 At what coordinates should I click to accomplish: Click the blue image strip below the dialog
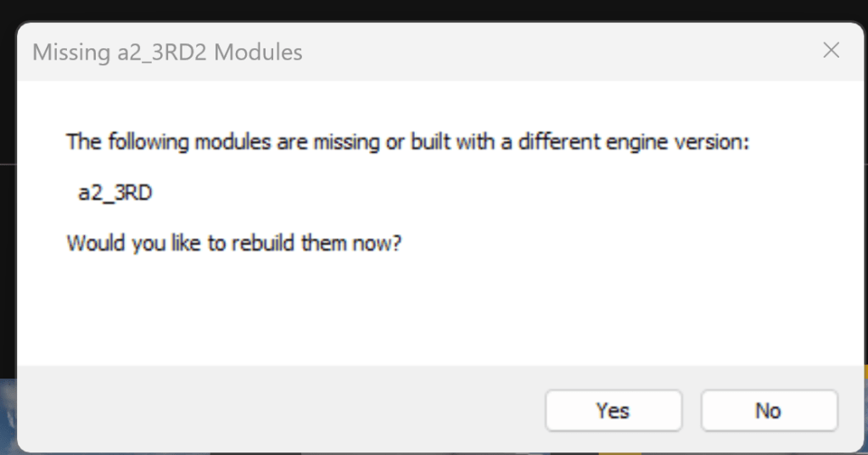8,416
